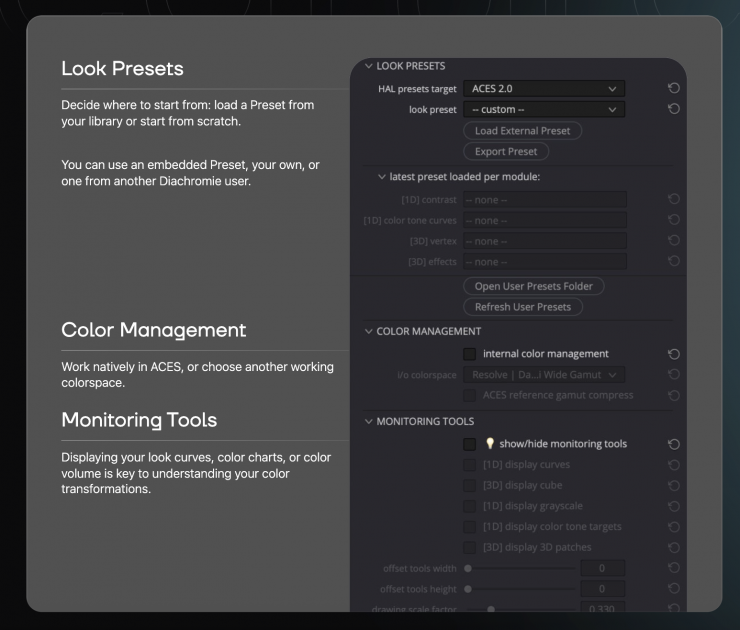The height and width of the screenshot is (630, 740).
Task: Reset the look preset setting
Action: tap(674, 109)
